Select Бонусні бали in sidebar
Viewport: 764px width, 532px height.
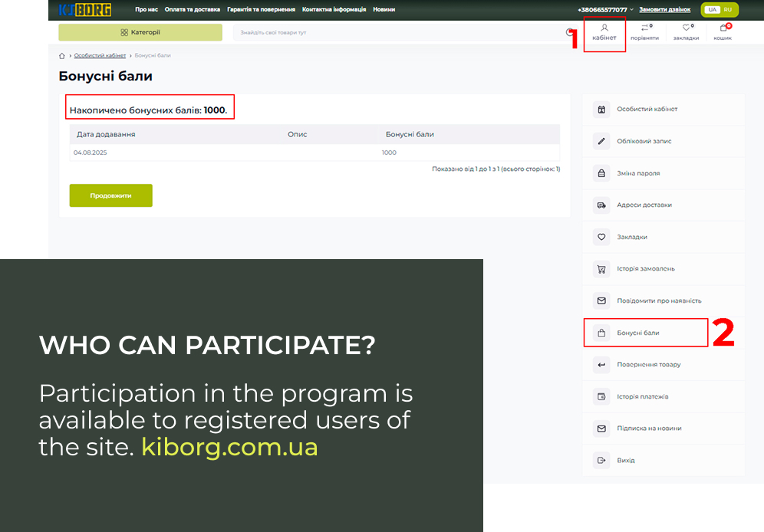point(637,333)
